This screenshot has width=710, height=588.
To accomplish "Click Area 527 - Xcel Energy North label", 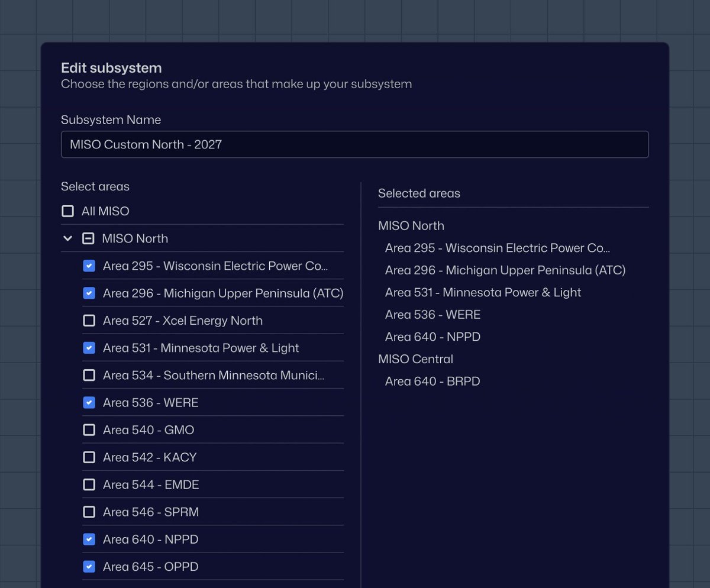I will click(x=183, y=321).
